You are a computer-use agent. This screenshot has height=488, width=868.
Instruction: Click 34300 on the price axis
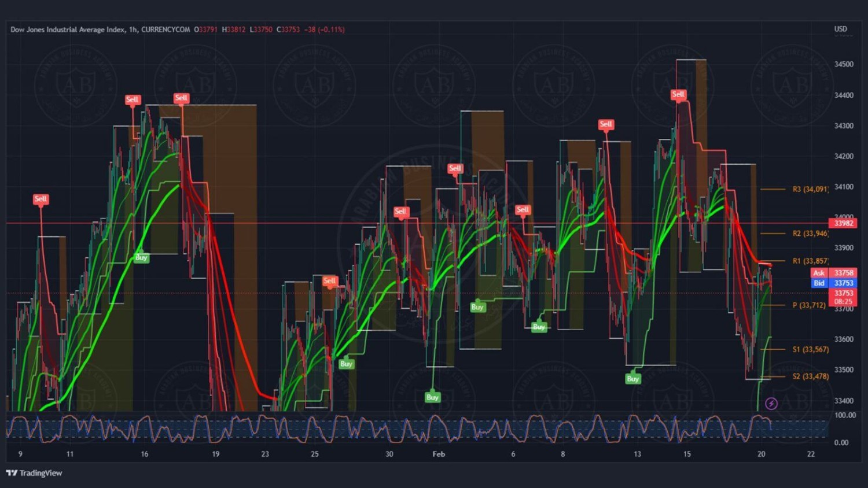(x=844, y=126)
